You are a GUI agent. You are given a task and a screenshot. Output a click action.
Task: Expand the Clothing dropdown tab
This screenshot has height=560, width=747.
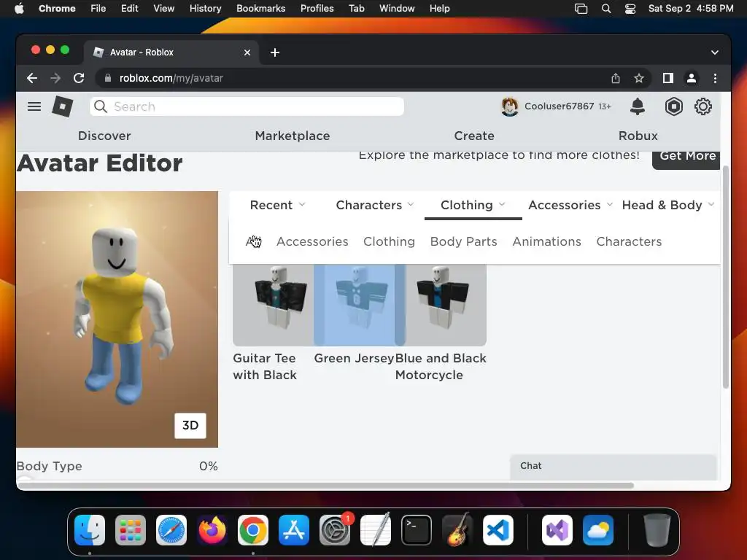click(473, 205)
